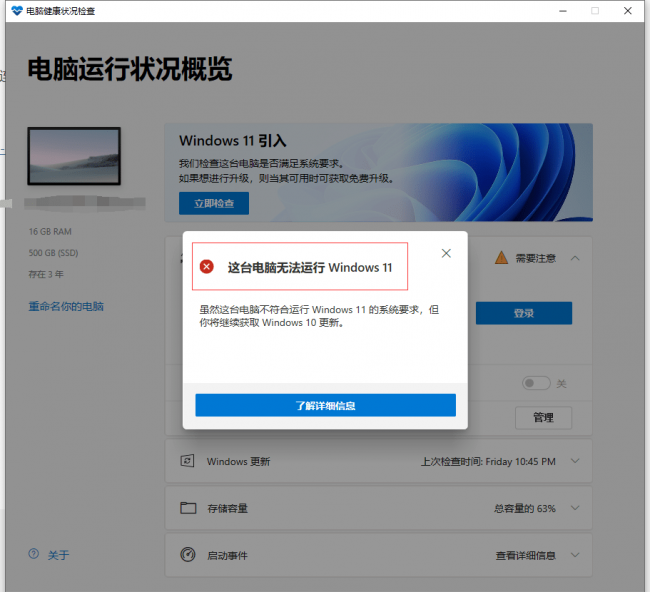Click the 了解详细信息 button
650x592 pixels.
(325, 405)
